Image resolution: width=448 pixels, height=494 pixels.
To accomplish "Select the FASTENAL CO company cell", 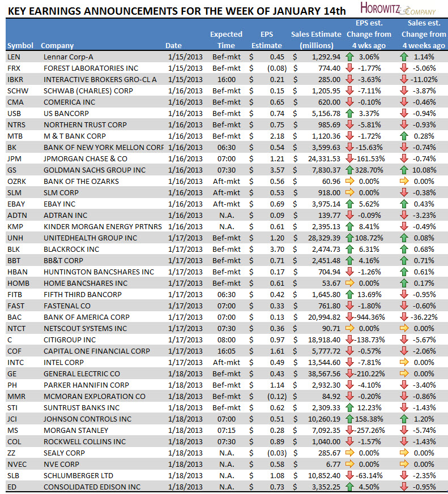I will click(x=67, y=306).
